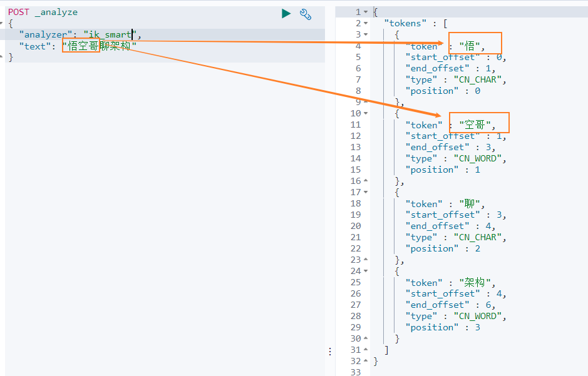Click the "ik_smart" analyzer value
Image resolution: width=588 pixels, height=376 pixels.
pos(108,35)
